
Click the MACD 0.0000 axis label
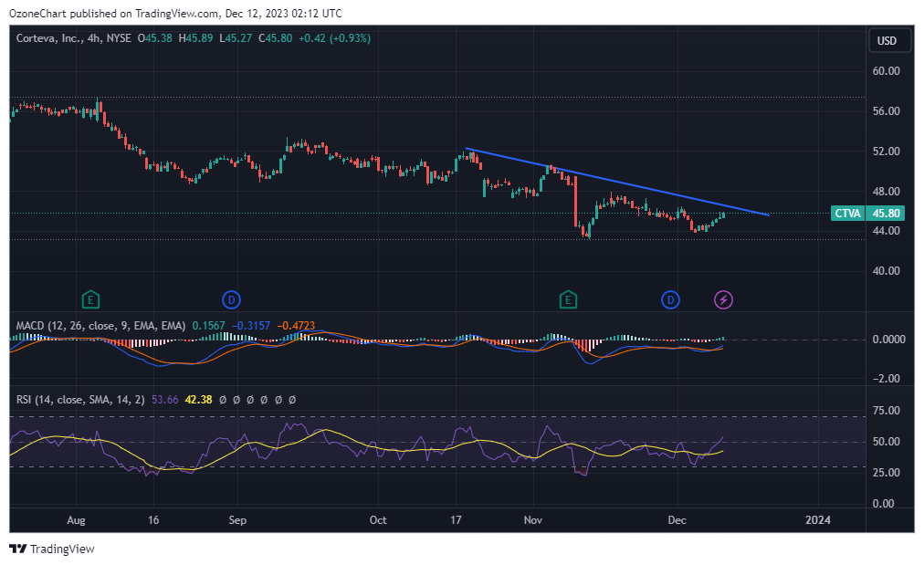coord(888,340)
